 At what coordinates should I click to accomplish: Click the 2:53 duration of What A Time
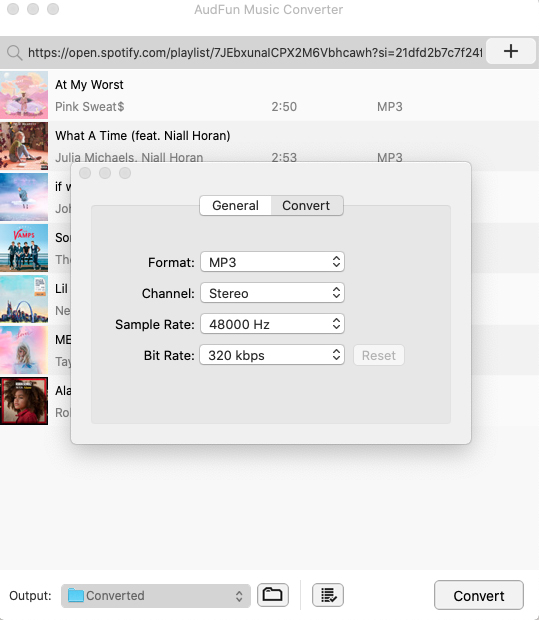pos(284,157)
